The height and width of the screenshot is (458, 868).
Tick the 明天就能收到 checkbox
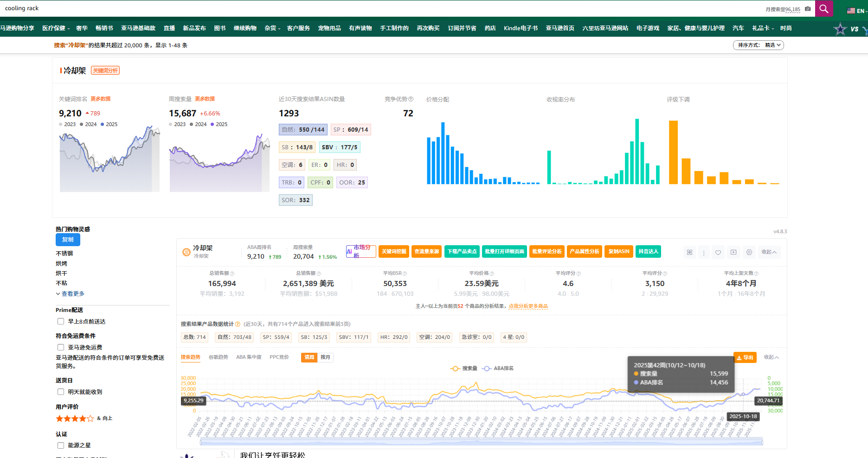click(61, 392)
